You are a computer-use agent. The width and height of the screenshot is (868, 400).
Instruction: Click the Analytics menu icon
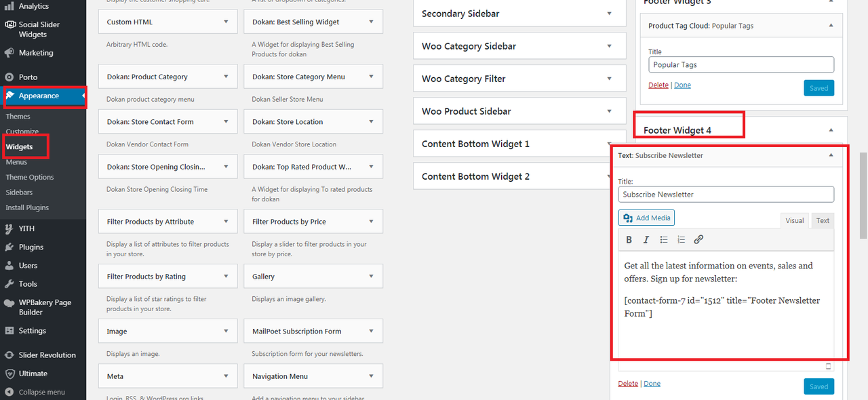(9, 6)
